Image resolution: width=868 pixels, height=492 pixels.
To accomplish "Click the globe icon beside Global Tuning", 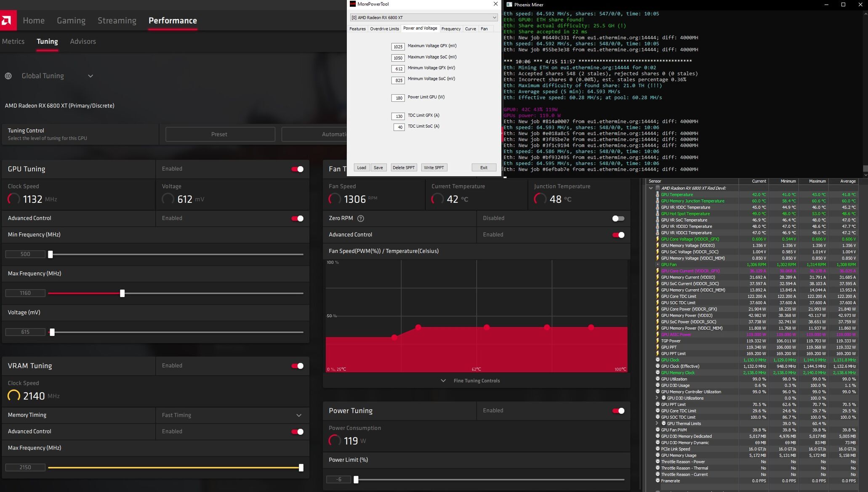I will coord(8,76).
